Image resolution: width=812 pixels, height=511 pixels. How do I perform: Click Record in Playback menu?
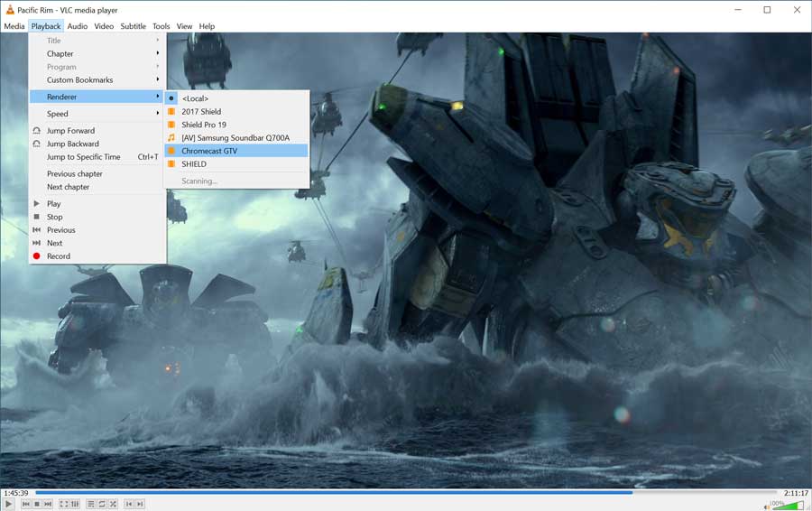point(97,256)
